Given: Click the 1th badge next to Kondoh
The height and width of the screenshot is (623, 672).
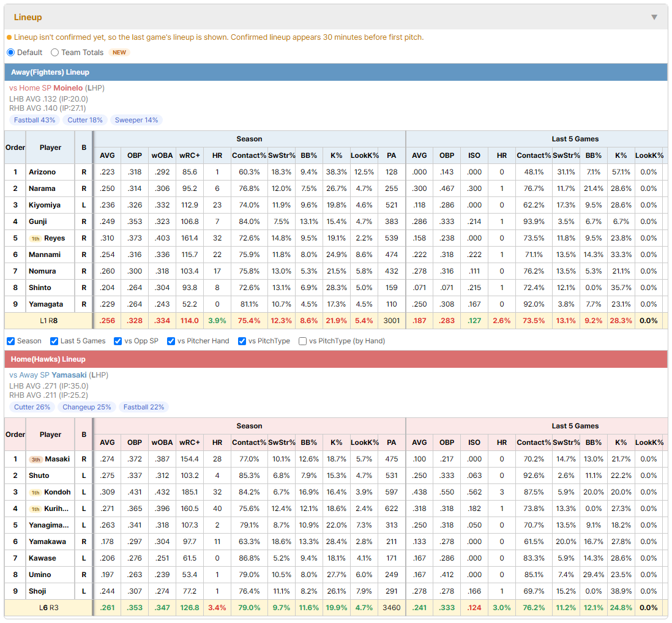Looking at the screenshot, I should click(x=35, y=493).
